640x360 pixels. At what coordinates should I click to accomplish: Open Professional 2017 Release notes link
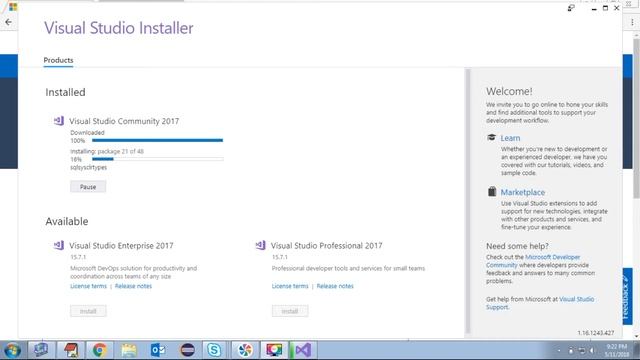335,286
